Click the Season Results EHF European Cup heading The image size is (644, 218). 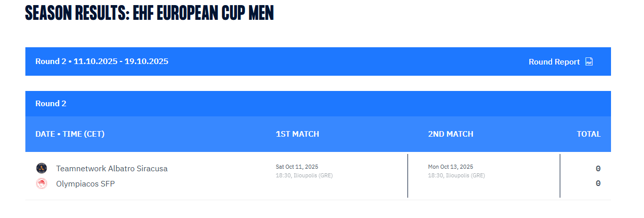149,13
